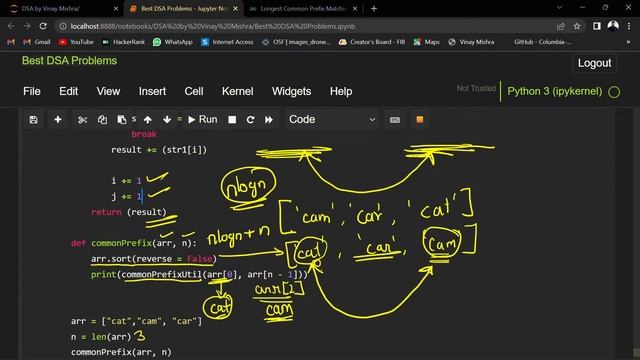Image resolution: width=640 pixels, height=360 pixels.
Task: Interrupt the kernel with the stop square
Action: coord(232,120)
